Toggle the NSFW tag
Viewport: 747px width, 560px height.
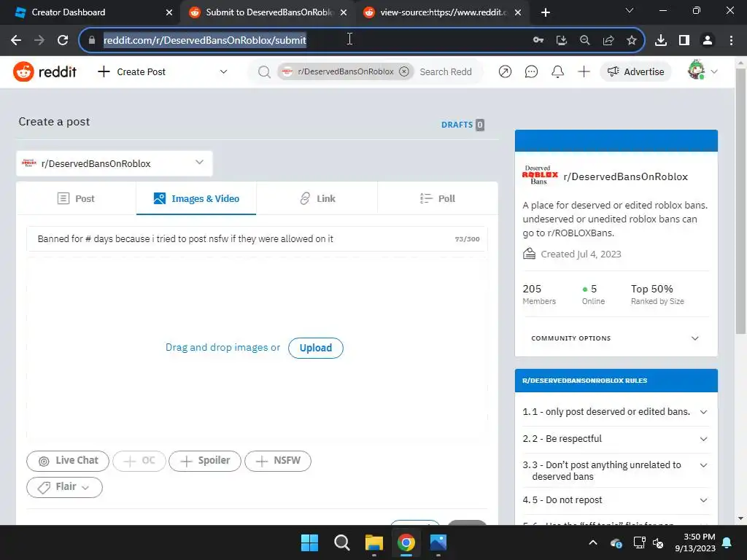pos(278,461)
